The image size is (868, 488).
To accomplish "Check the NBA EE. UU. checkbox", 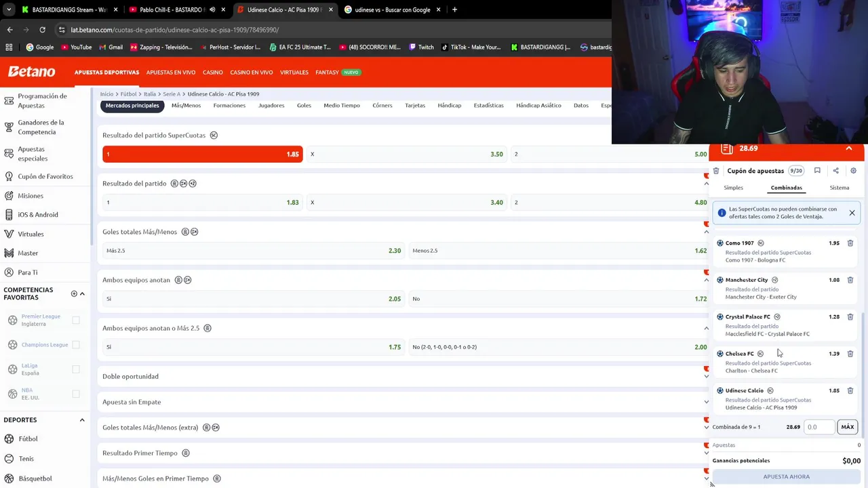I will 76,394.
